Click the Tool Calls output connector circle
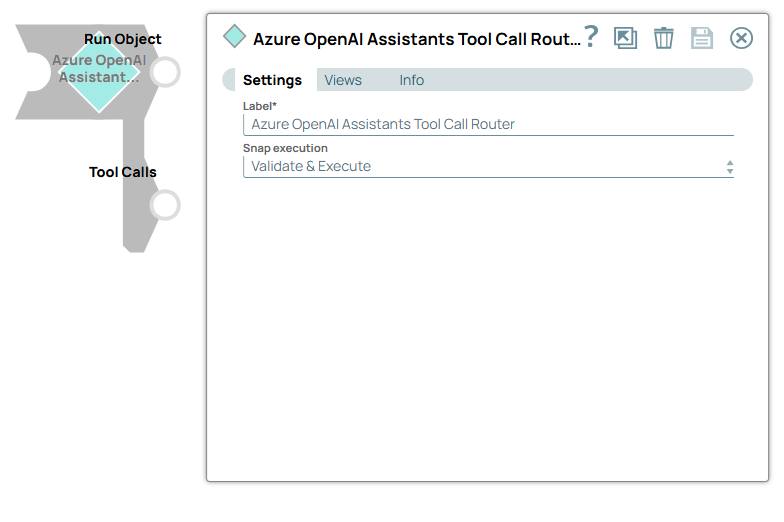This screenshot has width=784, height=522. click(x=164, y=206)
